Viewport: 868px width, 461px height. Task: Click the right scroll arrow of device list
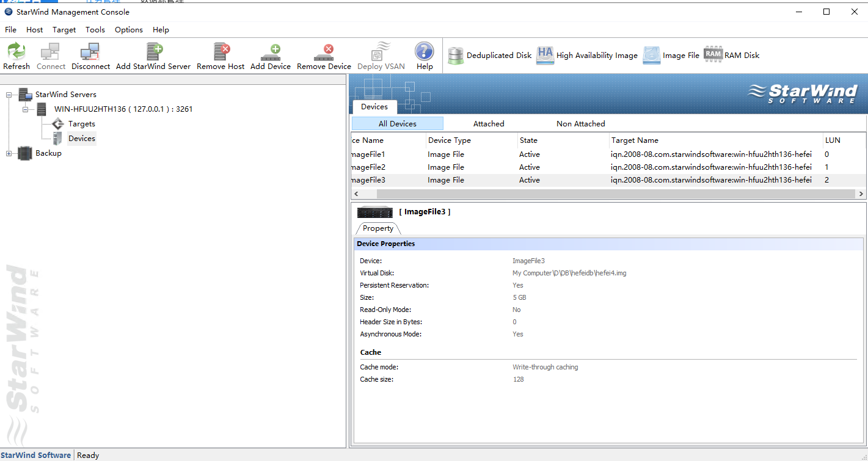861,194
